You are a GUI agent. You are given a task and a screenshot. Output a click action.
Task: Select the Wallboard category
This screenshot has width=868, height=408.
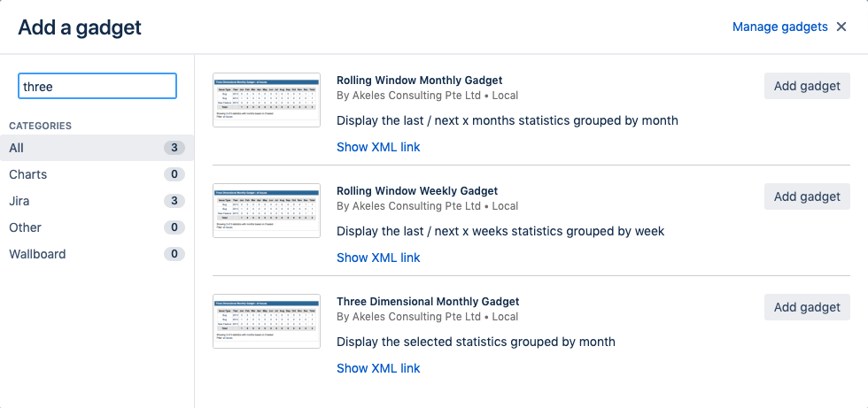pyautogui.click(x=96, y=254)
